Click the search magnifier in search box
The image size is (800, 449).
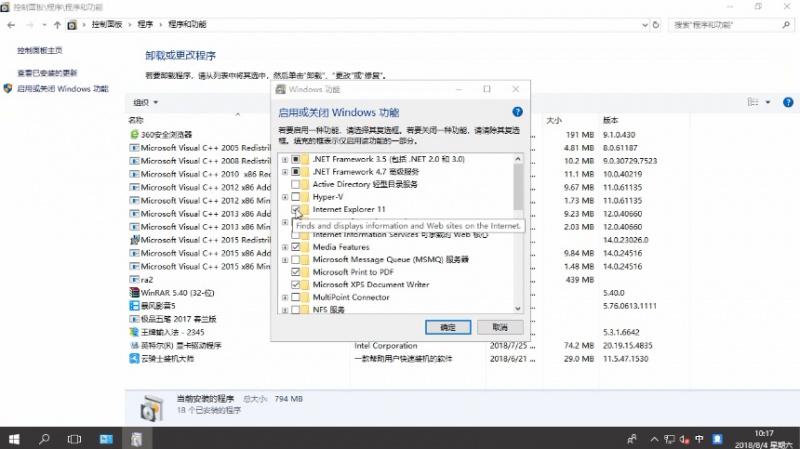[x=786, y=24]
